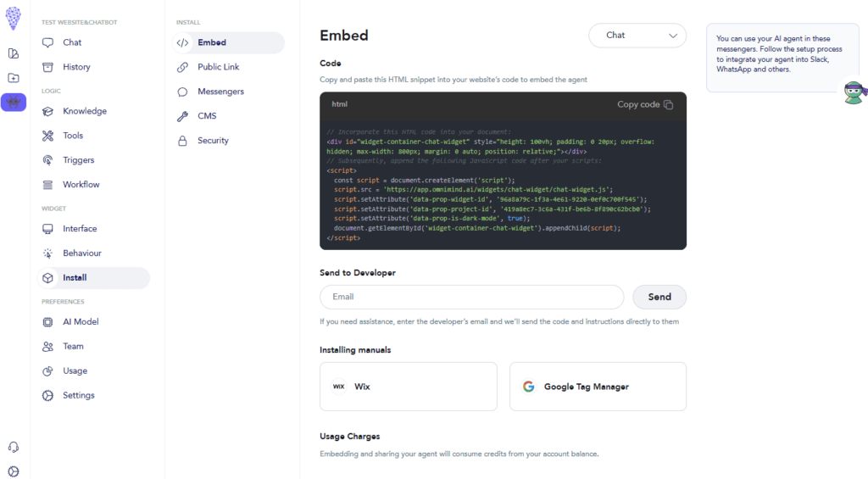Go to the Workflow page
The width and height of the screenshot is (868, 479).
81,185
